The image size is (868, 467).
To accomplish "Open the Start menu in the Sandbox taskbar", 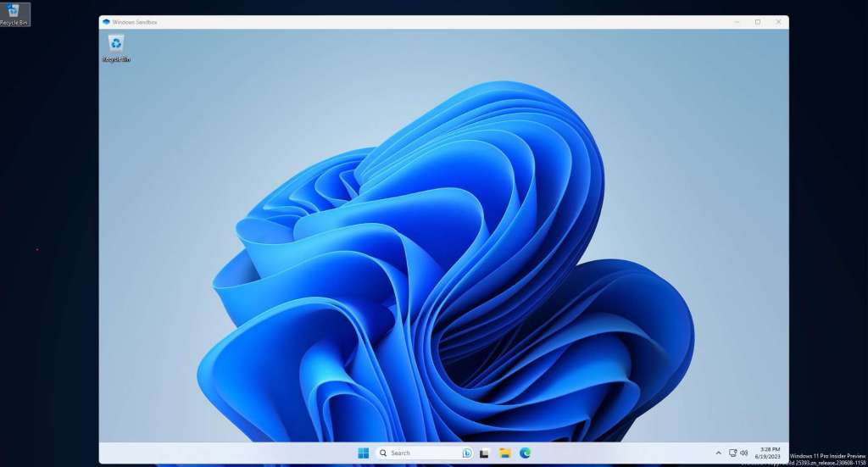I will click(x=363, y=453).
